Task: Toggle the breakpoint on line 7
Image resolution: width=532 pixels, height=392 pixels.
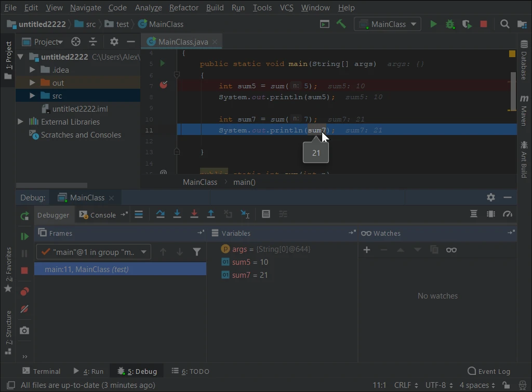Action: 164,85
